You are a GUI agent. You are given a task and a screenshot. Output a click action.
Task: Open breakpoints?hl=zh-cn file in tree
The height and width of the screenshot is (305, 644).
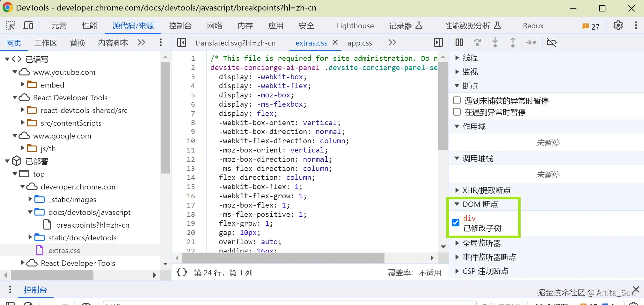click(92, 225)
